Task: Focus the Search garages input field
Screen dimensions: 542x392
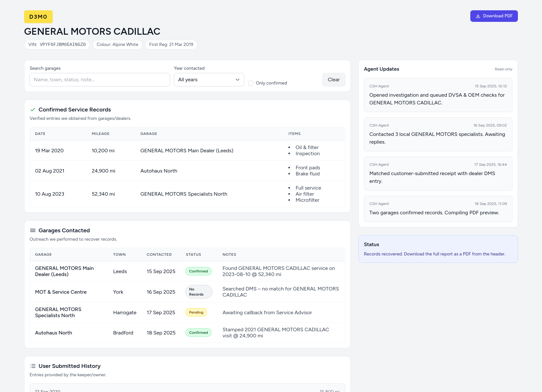Action: click(100, 80)
